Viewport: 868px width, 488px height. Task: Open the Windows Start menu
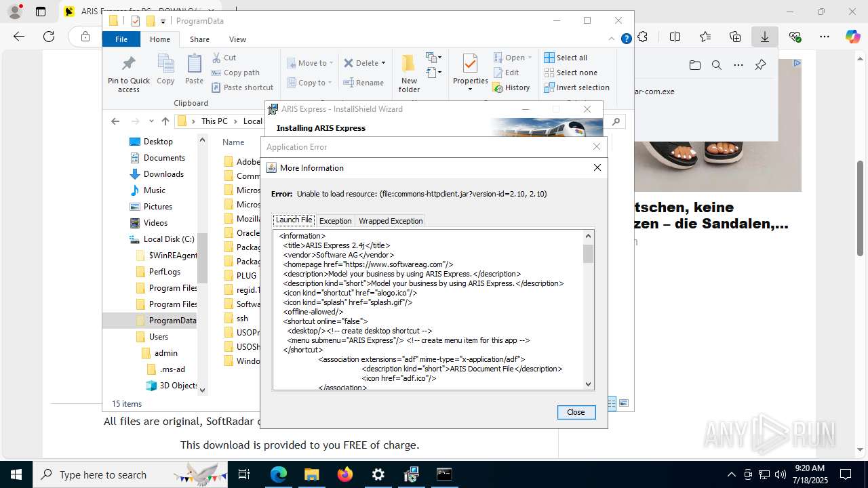click(16, 474)
